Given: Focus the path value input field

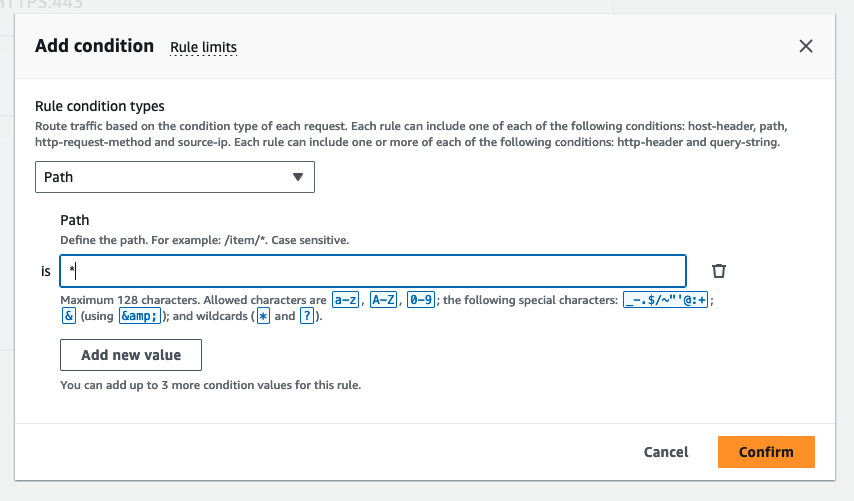Looking at the screenshot, I should click(372, 271).
